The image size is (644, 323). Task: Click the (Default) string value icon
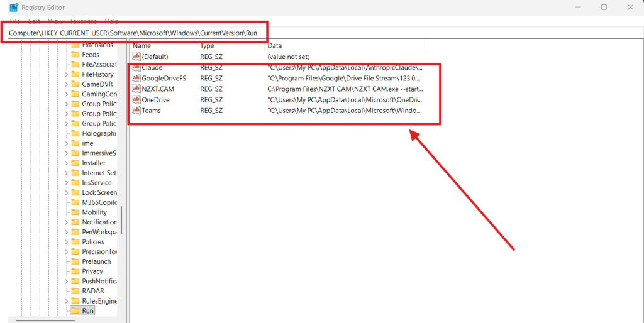click(136, 57)
